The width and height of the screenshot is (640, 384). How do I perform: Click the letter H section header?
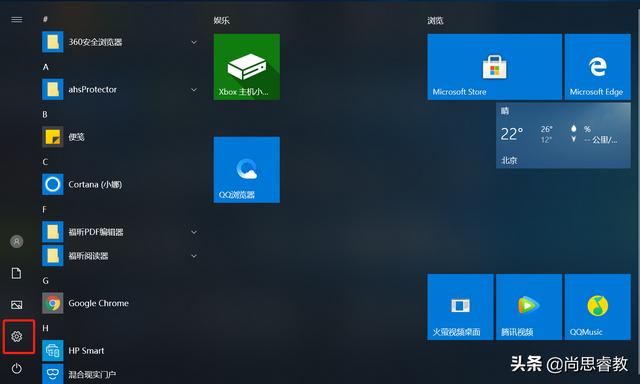coord(45,328)
